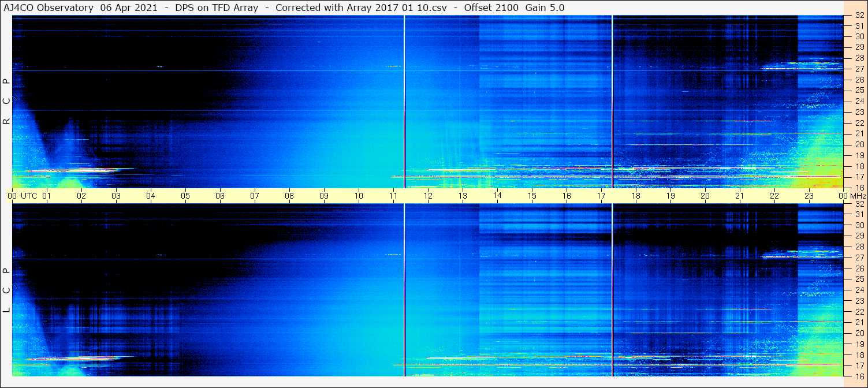Click the 22 hour tick label on time axis
The height and width of the screenshot is (388, 868).
774,196
